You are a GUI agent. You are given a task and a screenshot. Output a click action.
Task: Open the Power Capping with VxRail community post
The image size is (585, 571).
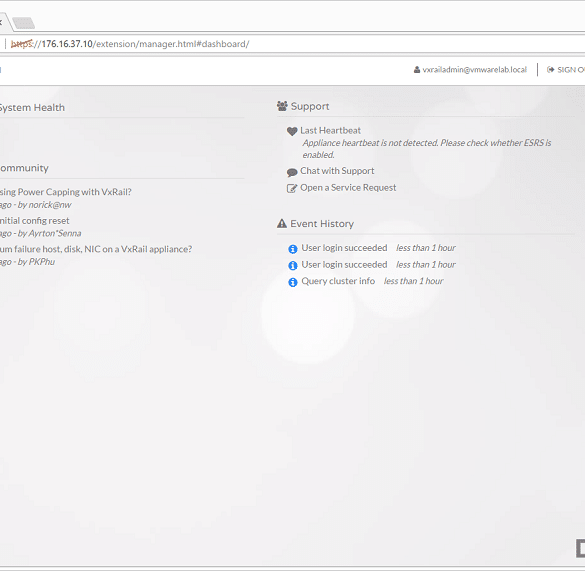[x=66, y=192]
